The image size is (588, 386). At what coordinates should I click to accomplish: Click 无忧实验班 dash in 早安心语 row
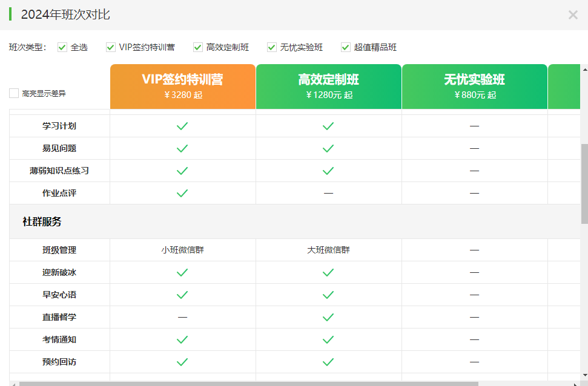(474, 295)
